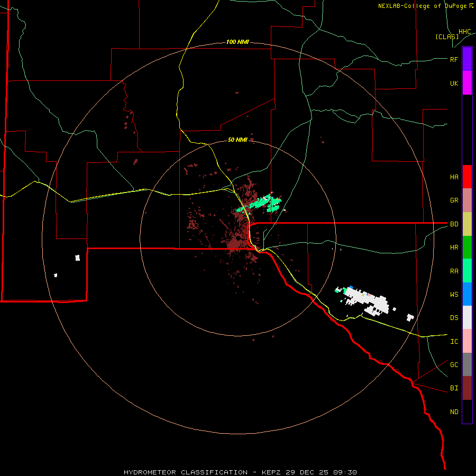Click the WS blue legend swatch
The width and height of the screenshot is (476, 476).
pos(467,294)
